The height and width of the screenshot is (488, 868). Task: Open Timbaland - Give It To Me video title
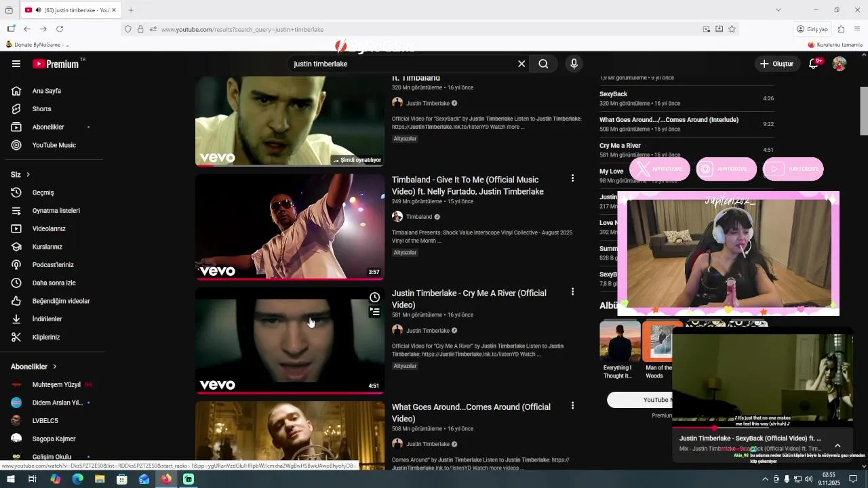[x=468, y=186]
